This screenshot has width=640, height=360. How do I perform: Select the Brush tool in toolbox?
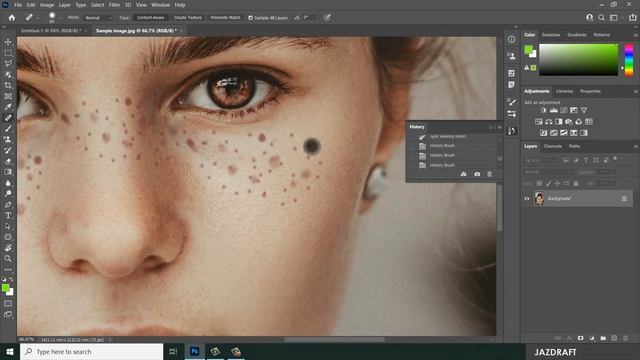pyautogui.click(x=8, y=129)
